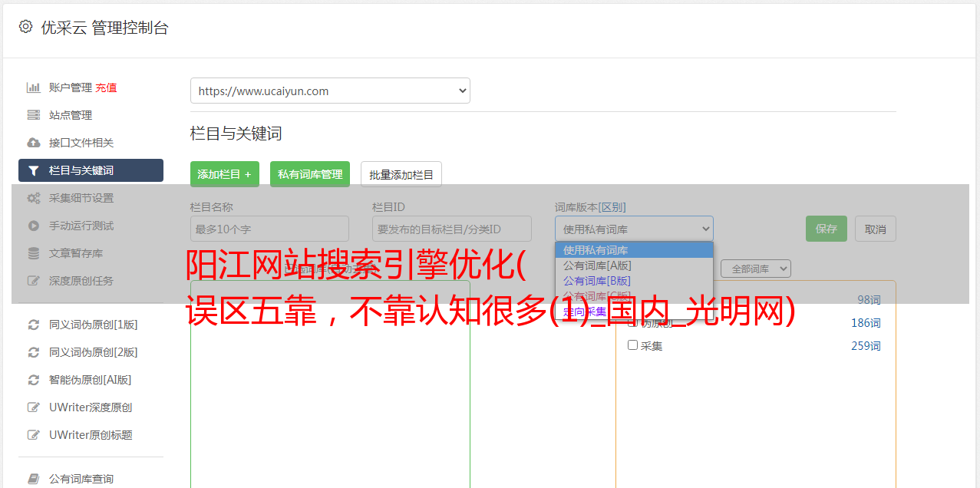Go to 公有词库查询 page
980x488 pixels.
click(81, 479)
